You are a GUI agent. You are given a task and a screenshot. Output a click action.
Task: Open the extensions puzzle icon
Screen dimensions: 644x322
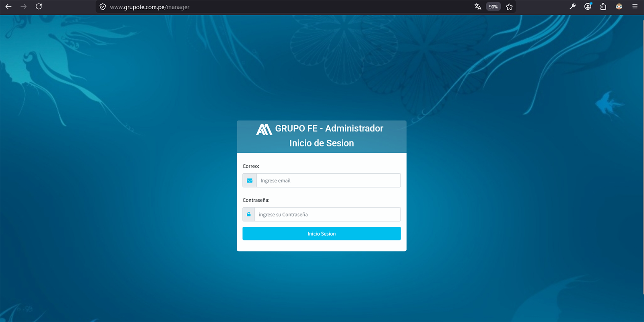coord(603,6)
